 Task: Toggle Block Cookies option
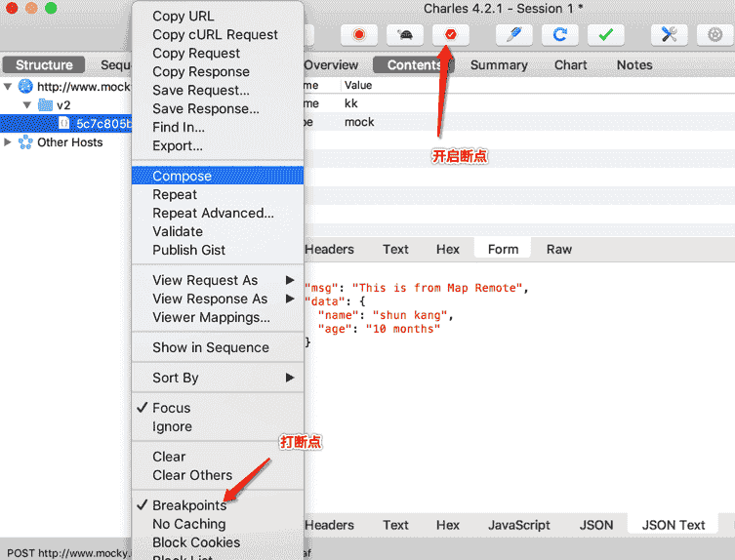[x=218, y=542]
